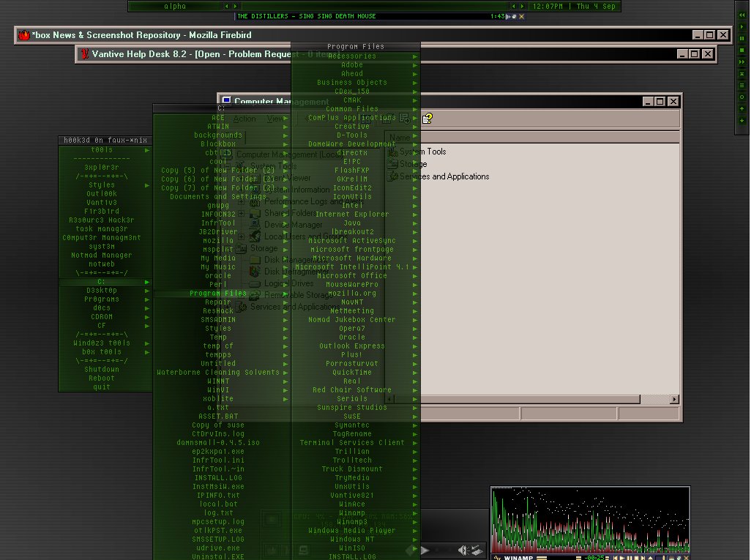
Task: Click the keyboard icon beside the speaker
Action: [477, 550]
